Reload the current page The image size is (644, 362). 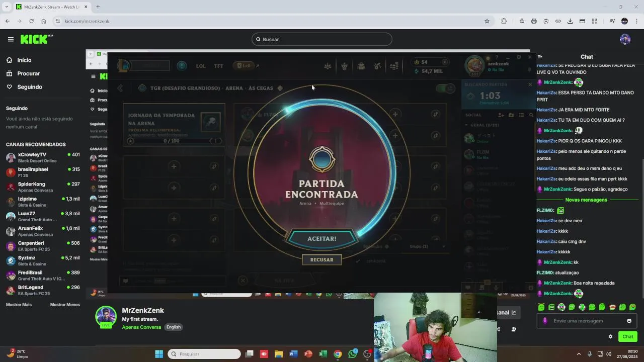click(31, 21)
